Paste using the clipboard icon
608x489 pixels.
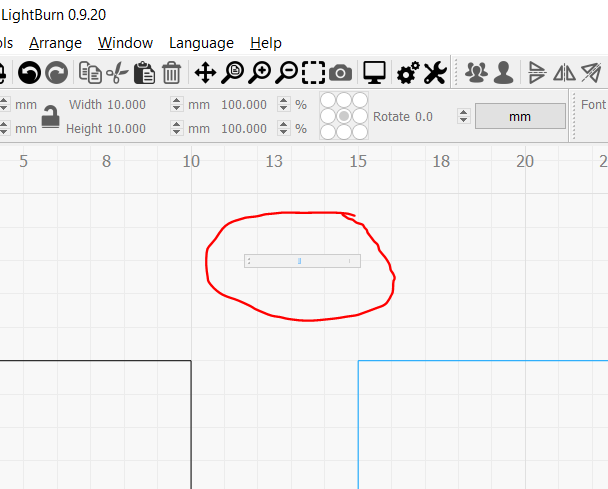pyautogui.click(x=144, y=73)
